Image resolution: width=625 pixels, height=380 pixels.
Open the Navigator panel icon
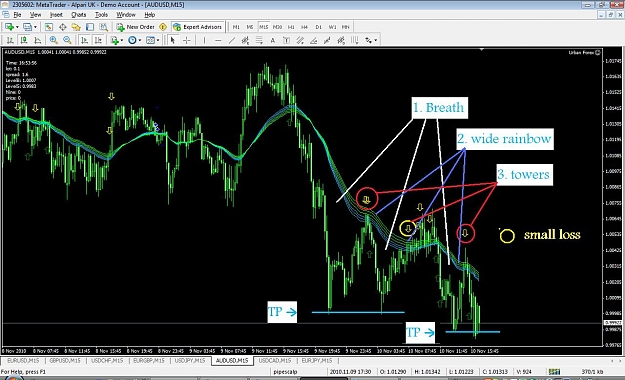pyautogui.click(x=76, y=27)
